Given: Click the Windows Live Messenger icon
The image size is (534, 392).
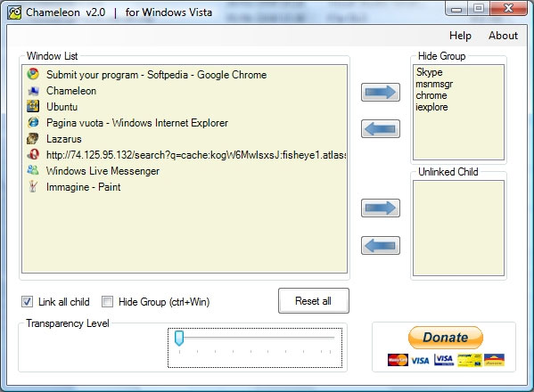Looking at the screenshot, I should 33,170.
